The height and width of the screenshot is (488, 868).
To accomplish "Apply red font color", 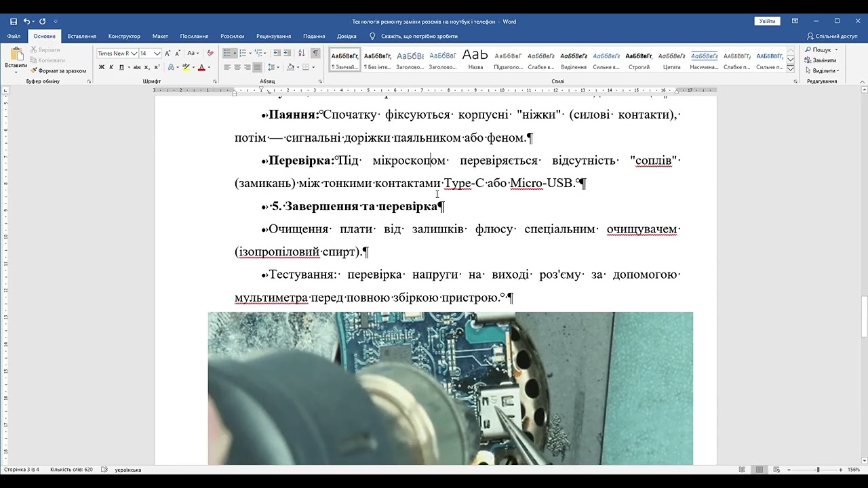I will [202, 67].
